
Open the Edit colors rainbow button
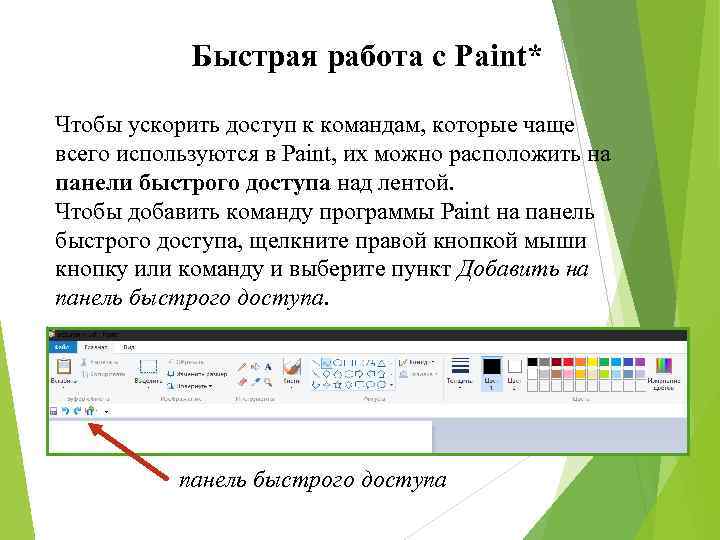pos(664,374)
